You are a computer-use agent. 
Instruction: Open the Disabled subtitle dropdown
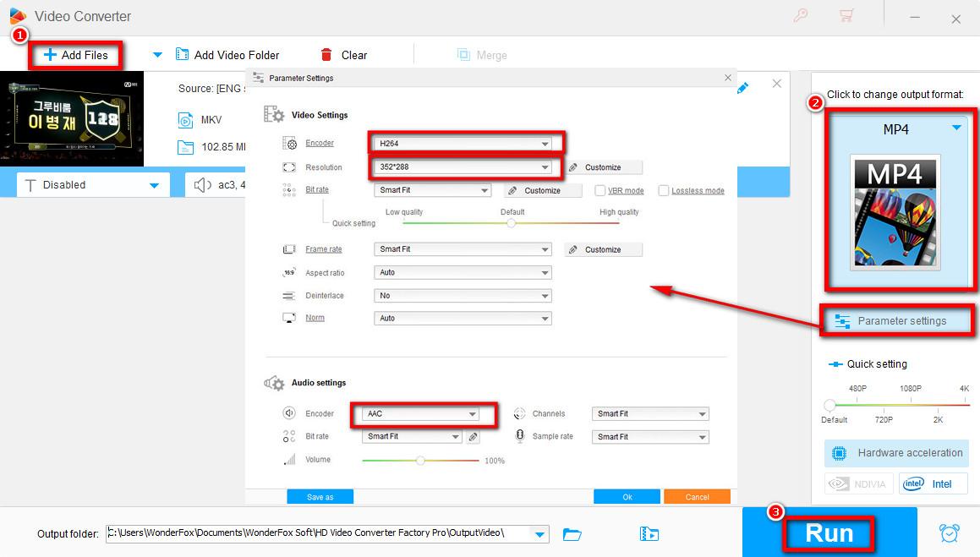93,185
